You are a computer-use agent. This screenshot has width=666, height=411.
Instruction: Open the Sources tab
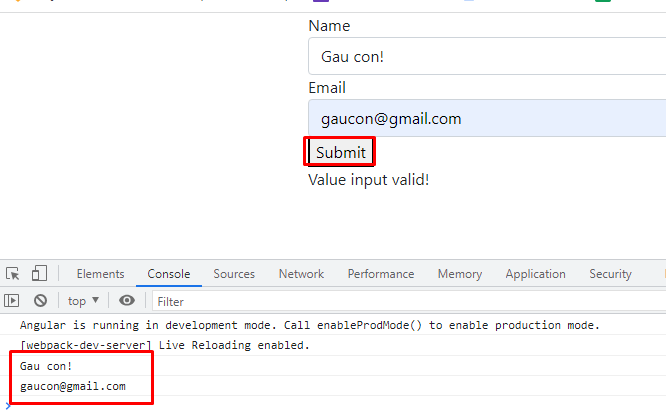click(234, 274)
